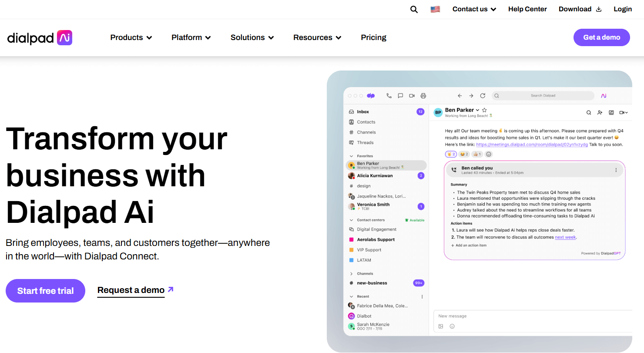Click the 'next week' link in action items
Screen dimensions: 644x353
coord(565,237)
